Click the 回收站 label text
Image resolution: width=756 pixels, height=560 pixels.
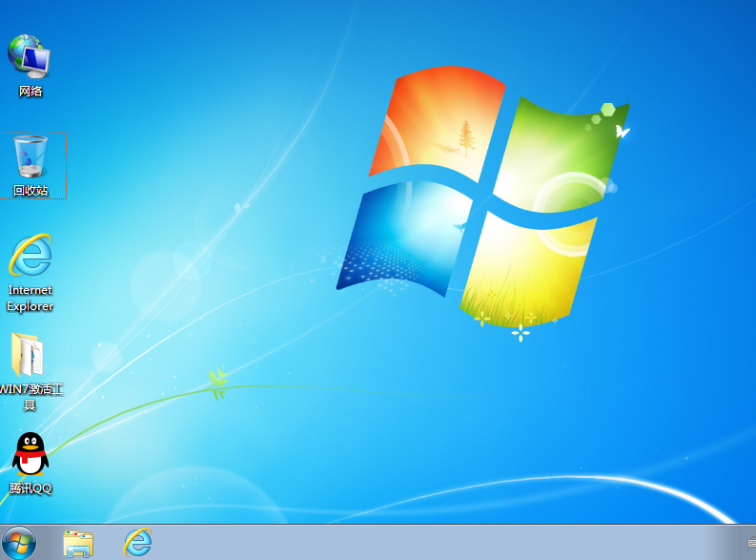coord(31,191)
